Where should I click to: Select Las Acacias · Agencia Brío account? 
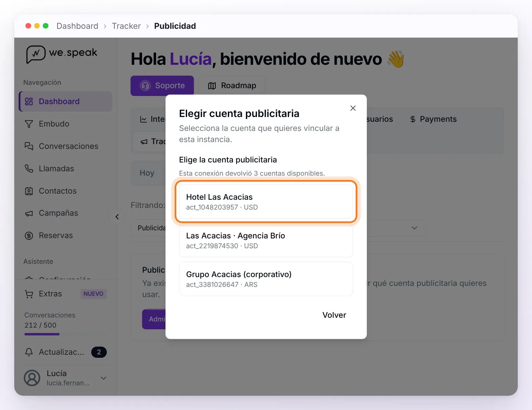pos(266,240)
